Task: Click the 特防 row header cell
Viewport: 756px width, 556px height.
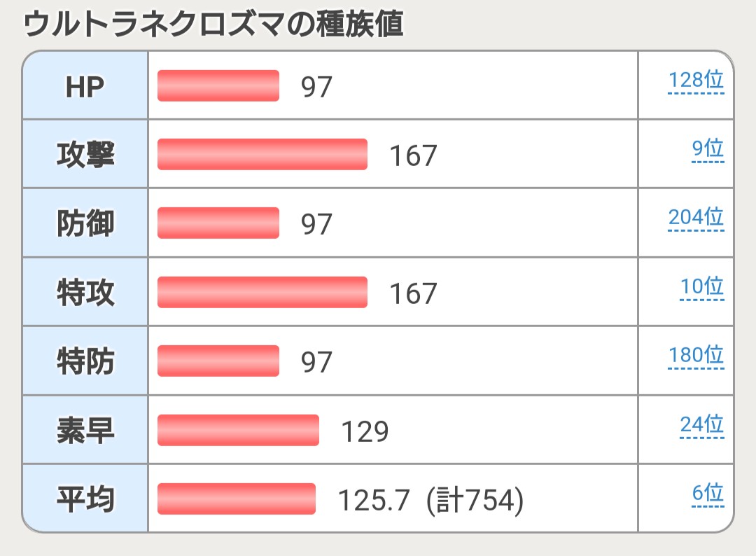Action: click(85, 361)
